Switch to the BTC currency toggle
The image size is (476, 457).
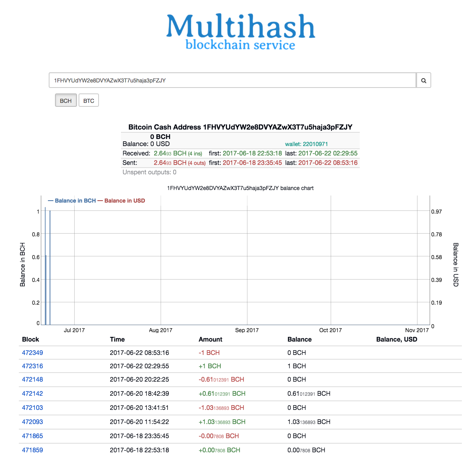(89, 101)
